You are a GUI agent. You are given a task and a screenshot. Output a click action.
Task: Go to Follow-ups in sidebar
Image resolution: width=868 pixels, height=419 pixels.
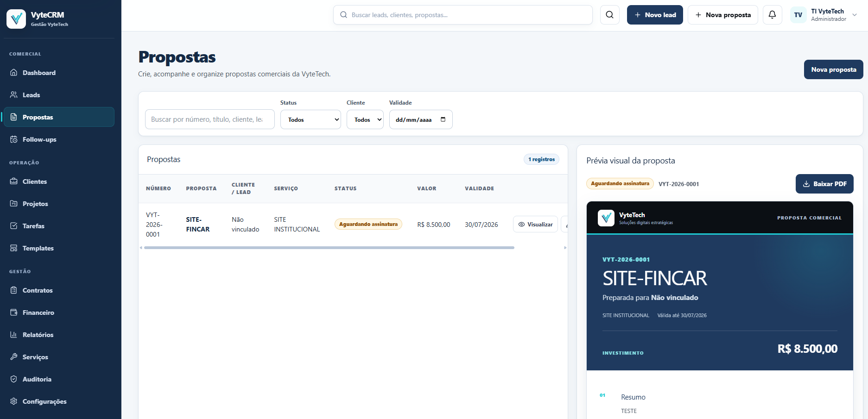(x=59, y=139)
